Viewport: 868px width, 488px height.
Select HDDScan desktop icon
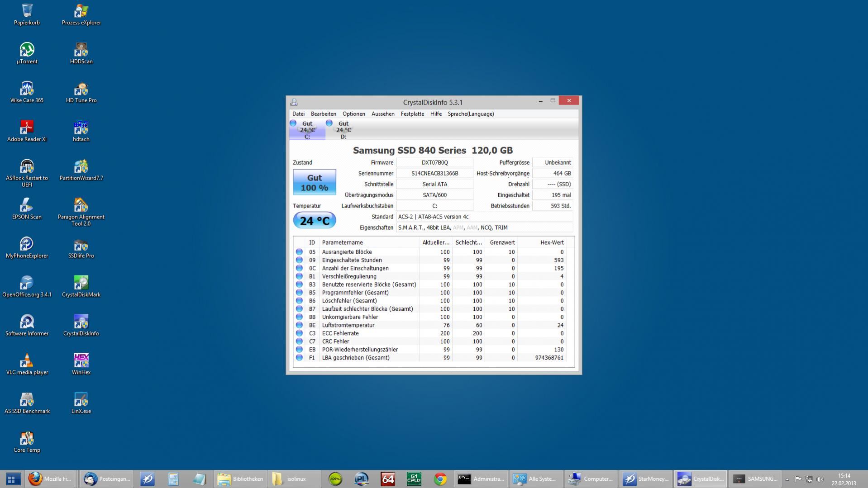click(81, 53)
